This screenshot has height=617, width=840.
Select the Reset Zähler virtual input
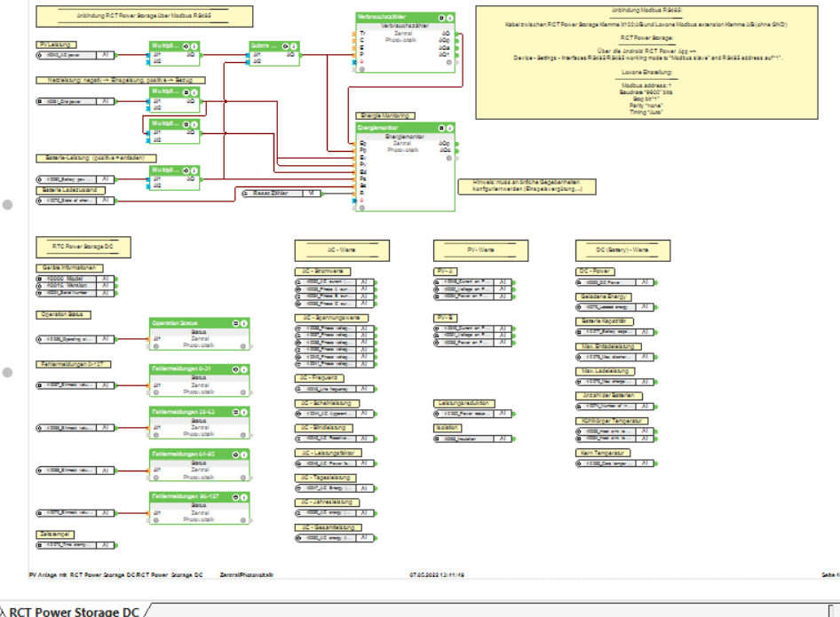(281, 194)
